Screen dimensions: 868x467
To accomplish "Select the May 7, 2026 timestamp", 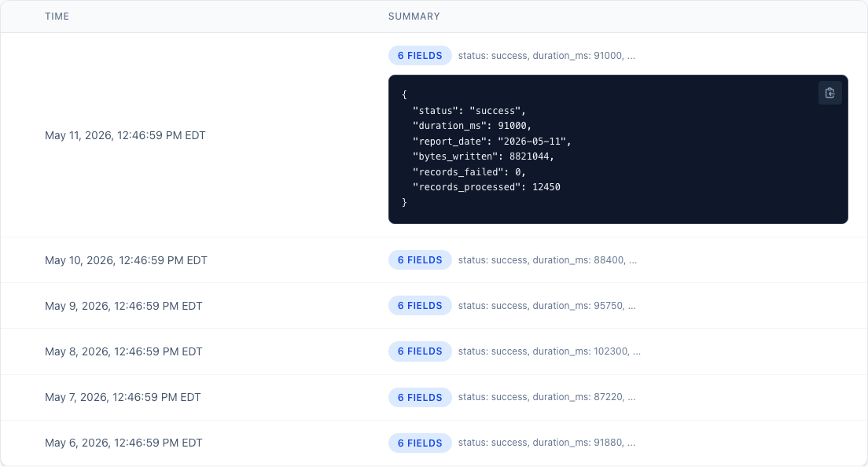I will click(x=123, y=397).
